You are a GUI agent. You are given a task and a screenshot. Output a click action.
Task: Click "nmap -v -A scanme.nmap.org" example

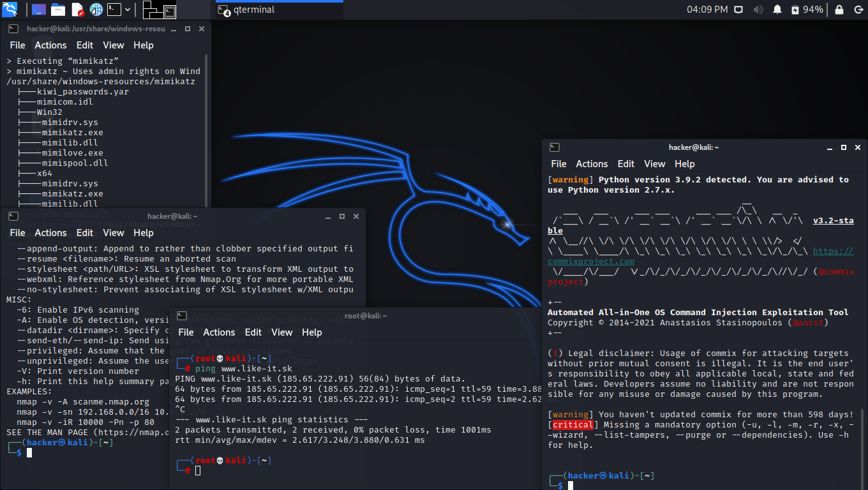click(83, 402)
